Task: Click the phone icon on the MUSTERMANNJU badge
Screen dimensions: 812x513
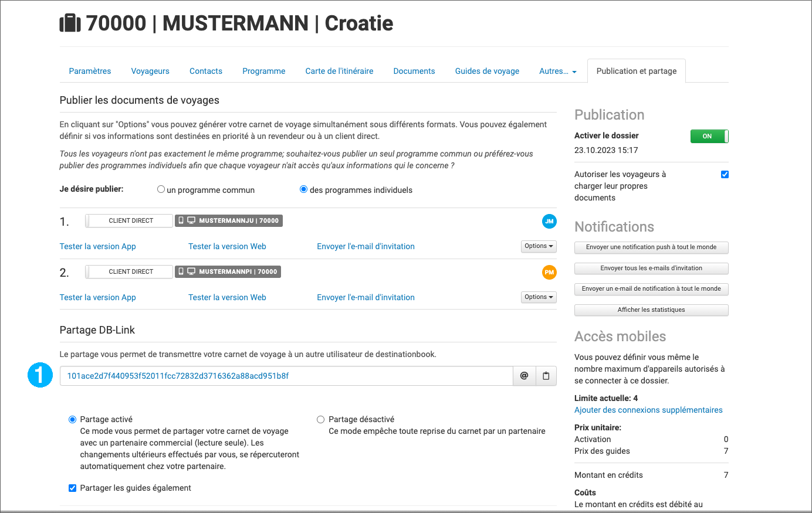Action: (x=181, y=220)
